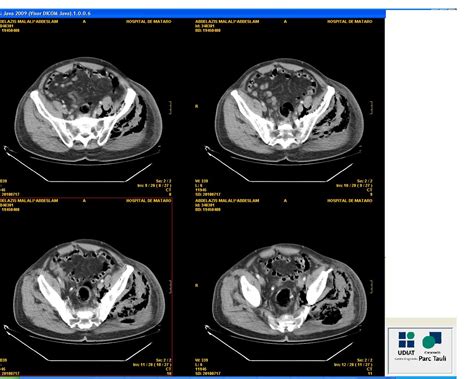Select the bottom-left CT slice with red border
The height and width of the screenshot is (379, 474).
coord(86,287)
